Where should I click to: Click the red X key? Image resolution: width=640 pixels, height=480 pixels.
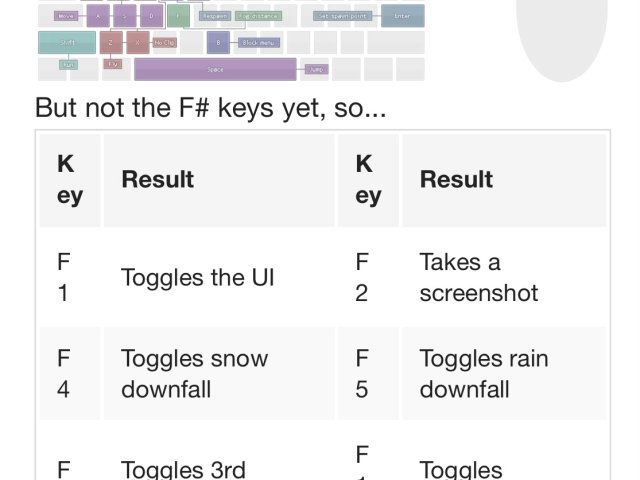[x=138, y=43]
